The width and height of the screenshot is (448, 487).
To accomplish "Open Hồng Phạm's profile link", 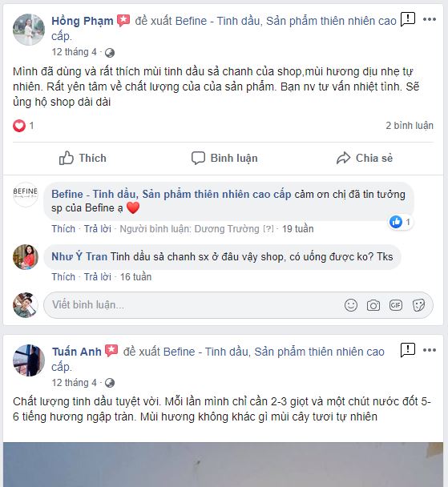I will click(83, 21).
